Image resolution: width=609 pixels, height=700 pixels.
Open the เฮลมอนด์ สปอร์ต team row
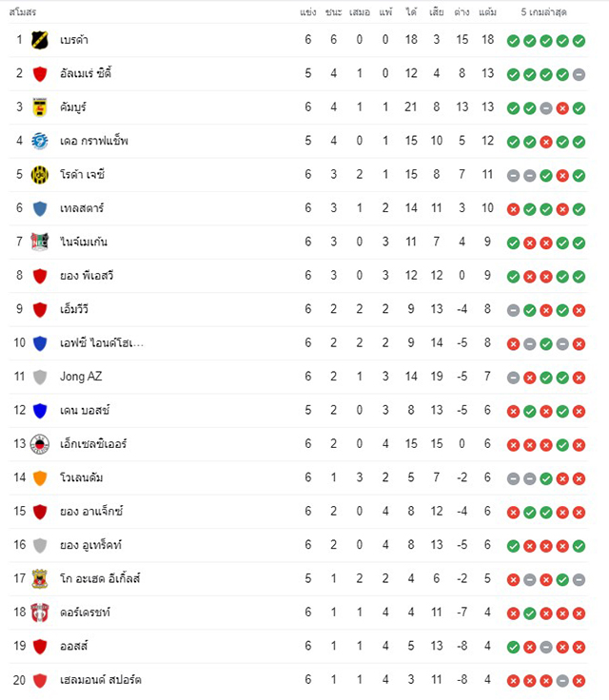click(x=299, y=680)
